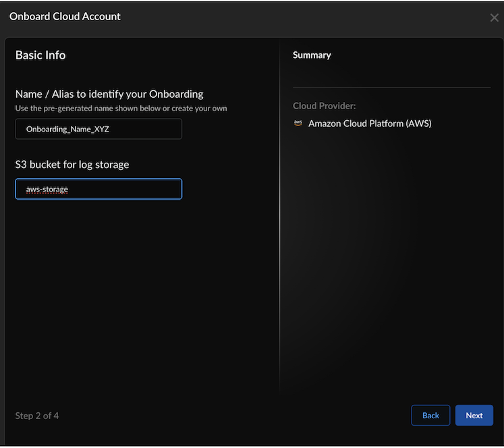Click the Step 2 of 4 indicator

coord(37,416)
